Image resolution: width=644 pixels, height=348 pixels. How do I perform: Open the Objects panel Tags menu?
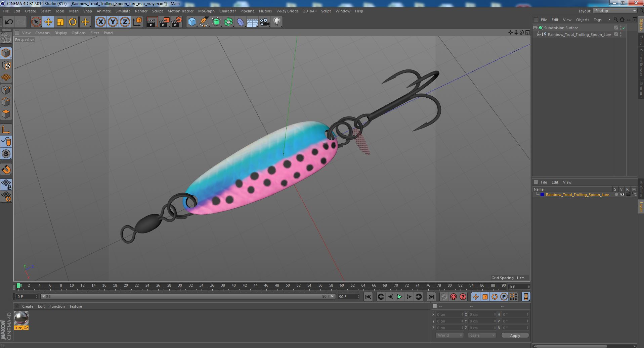(x=597, y=20)
